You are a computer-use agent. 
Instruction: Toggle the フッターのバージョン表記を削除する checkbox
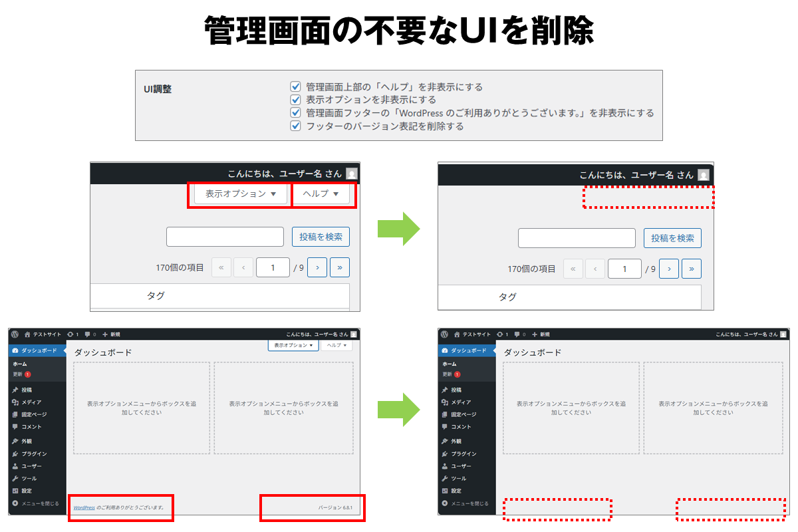tap(296, 126)
